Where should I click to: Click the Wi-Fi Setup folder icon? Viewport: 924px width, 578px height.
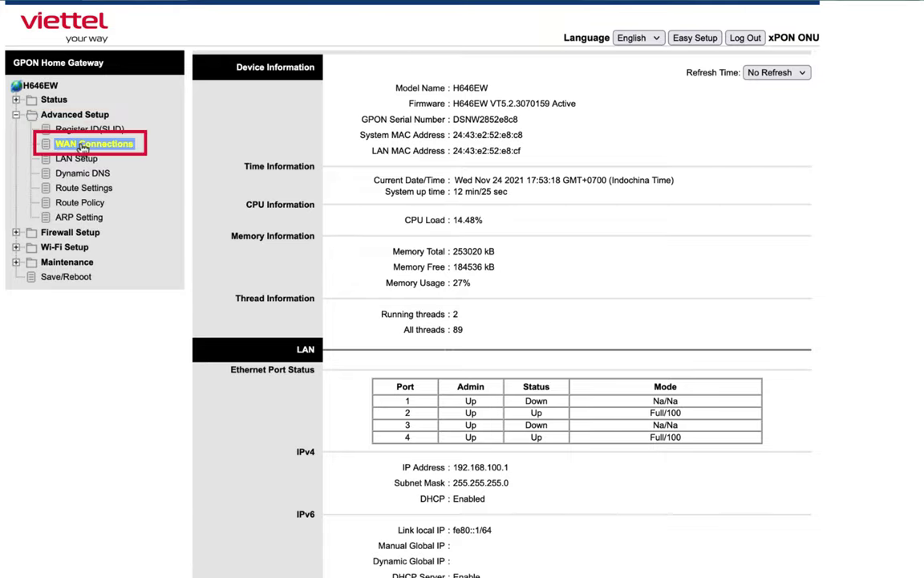pyautogui.click(x=31, y=247)
